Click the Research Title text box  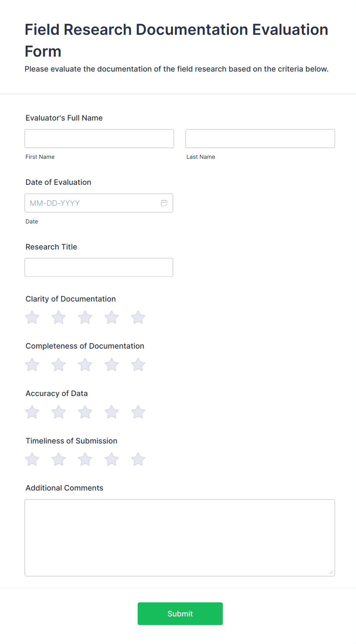click(99, 267)
